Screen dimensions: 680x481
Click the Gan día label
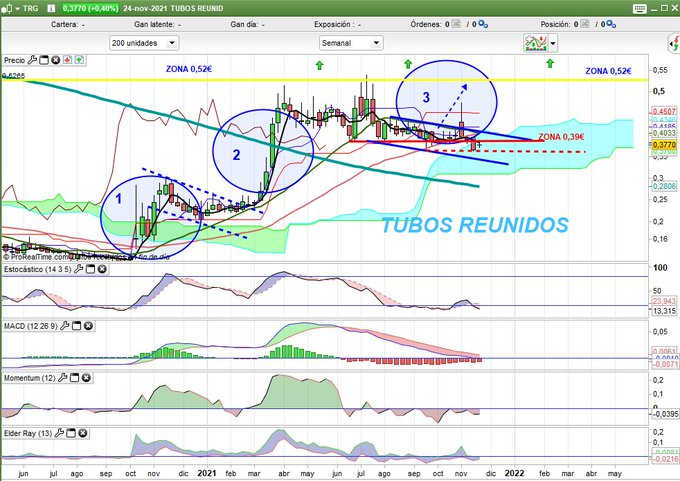pos(244,24)
